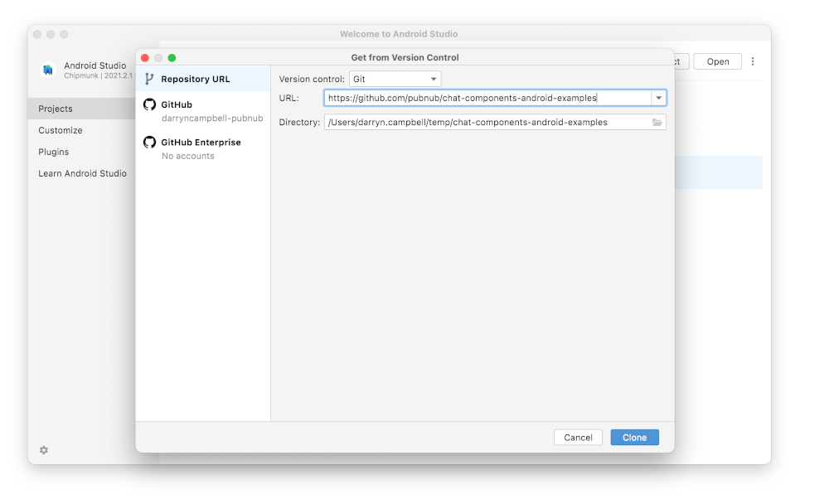Select the GitHub logo icon in sidebar
This screenshot has height=504, width=829.
pos(150,104)
